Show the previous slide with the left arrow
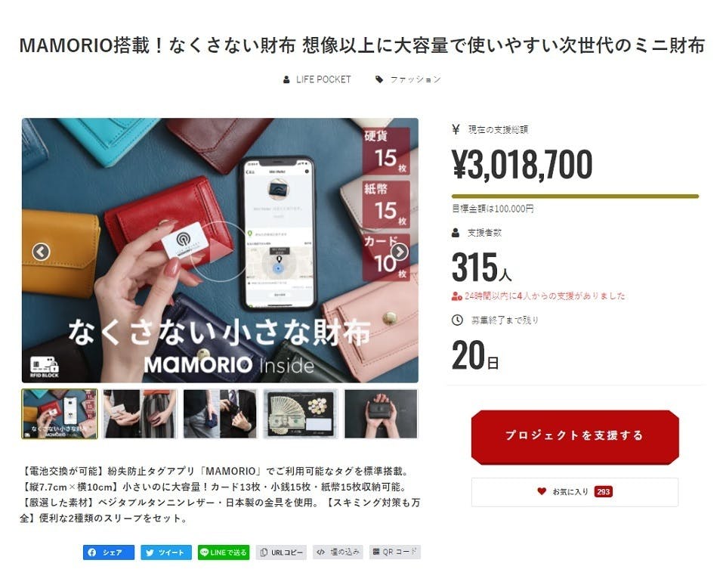The height and width of the screenshot is (588, 726). point(41,252)
